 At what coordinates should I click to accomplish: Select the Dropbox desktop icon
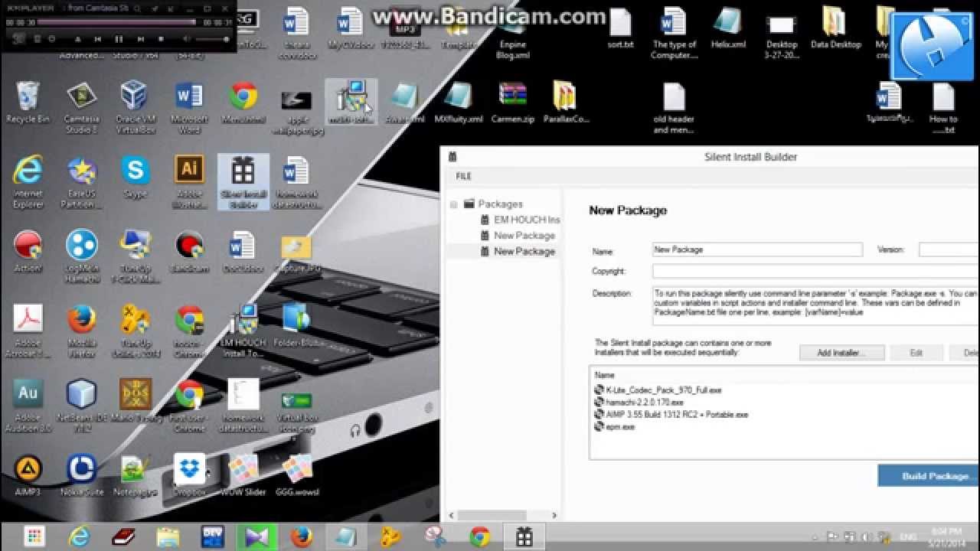(189, 475)
